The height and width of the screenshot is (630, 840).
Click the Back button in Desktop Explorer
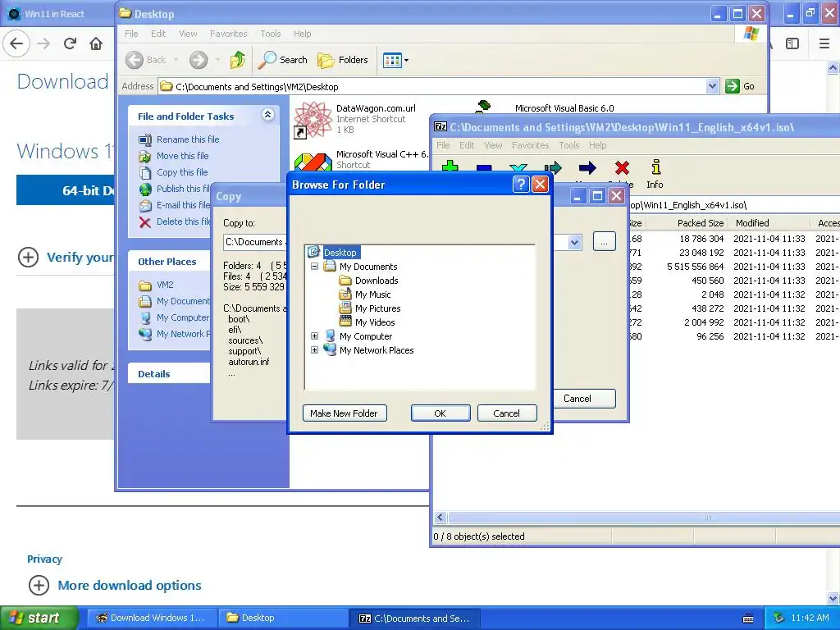tap(146, 60)
